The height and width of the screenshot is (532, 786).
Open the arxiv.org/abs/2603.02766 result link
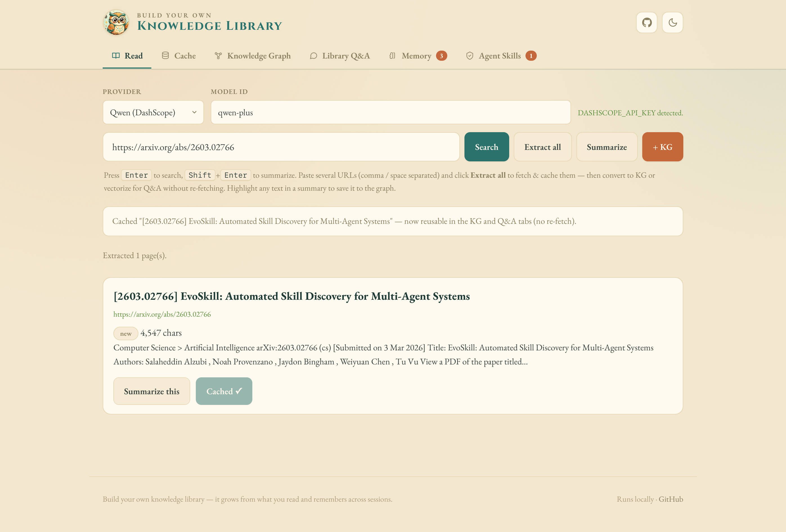162,314
